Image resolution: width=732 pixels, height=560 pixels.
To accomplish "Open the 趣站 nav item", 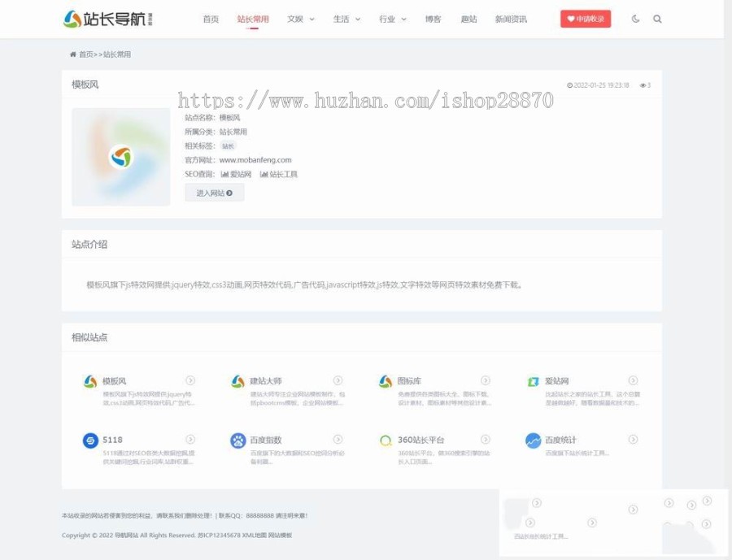I will tap(468, 20).
